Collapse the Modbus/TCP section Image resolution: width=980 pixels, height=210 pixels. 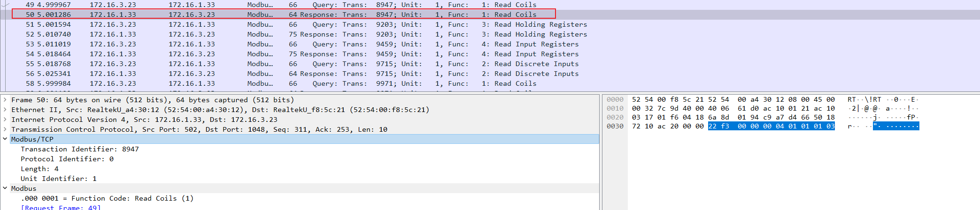(x=5, y=139)
